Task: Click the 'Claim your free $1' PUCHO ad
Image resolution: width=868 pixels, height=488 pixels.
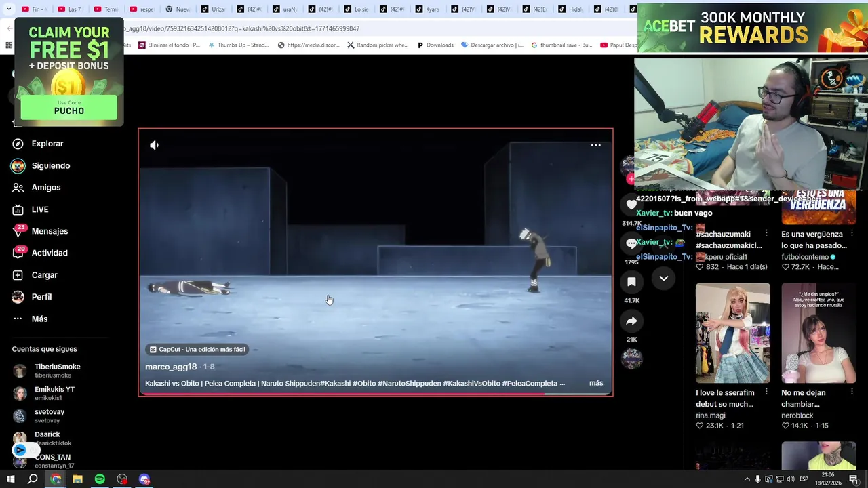Action: click(68, 72)
